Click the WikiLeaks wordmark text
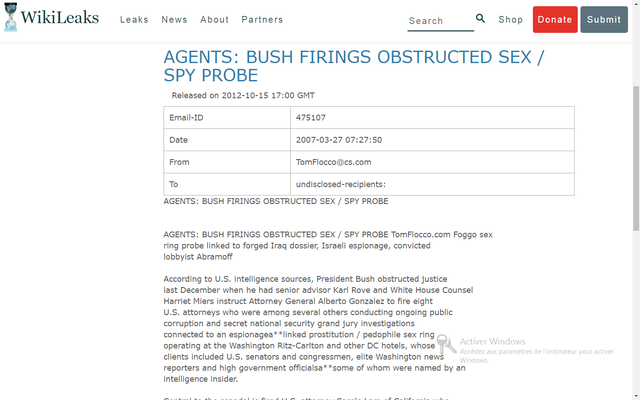The width and height of the screenshot is (640, 400). pos(60,18)
